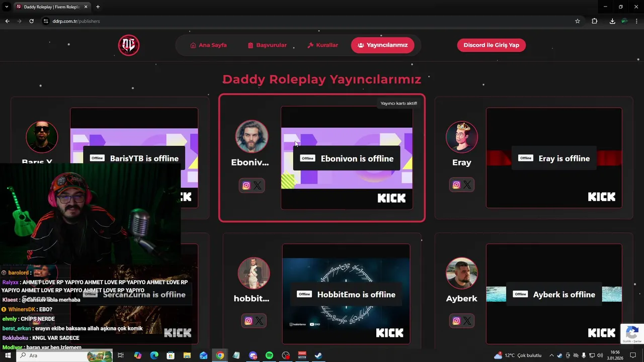Screen dimensions: 644x362
Task: Click Ayberk's profile avatar
Action: pos(462,273)
